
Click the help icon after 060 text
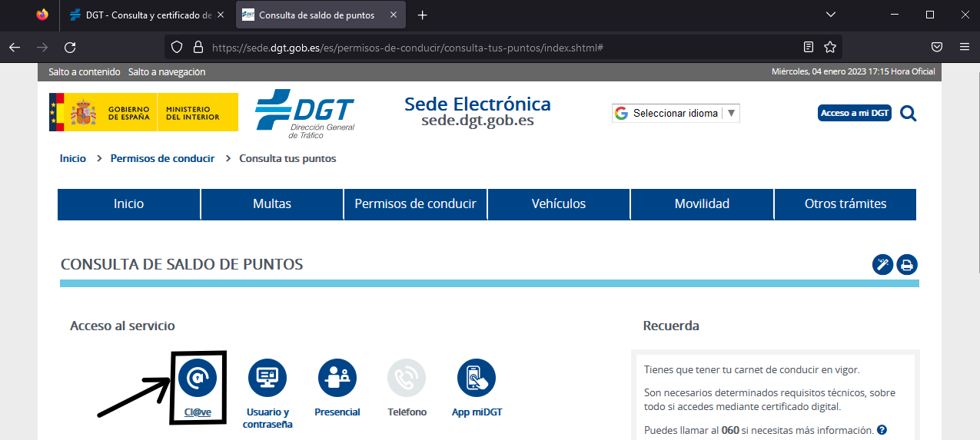point(882,430)
